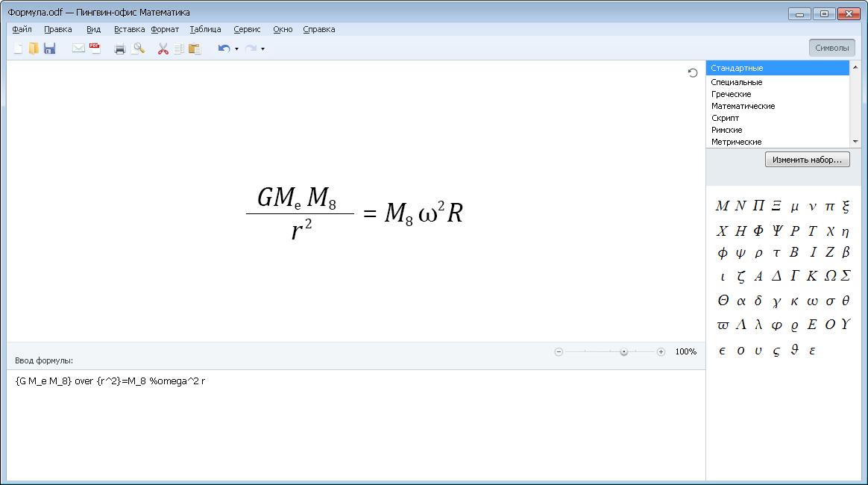The width and height of the screenshot is (868, 485).
Task: Export the formula as PDF
Action: [95, 48]
